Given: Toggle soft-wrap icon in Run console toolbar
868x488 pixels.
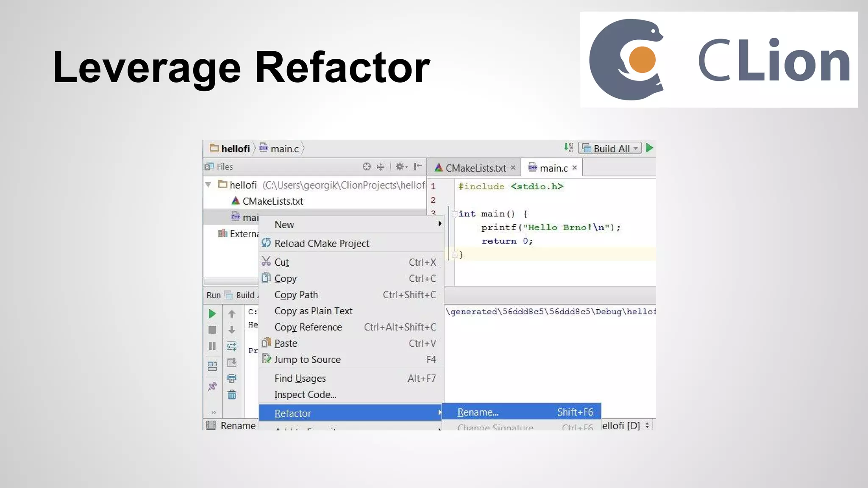Looking at the screenshot, I should click(x=232, y=346).
